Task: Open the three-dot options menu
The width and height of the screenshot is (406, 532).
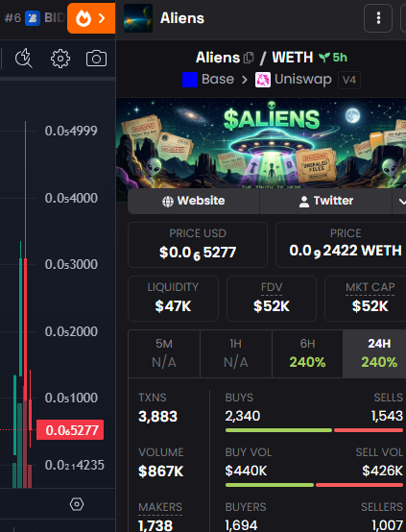Action: (378, 18)
